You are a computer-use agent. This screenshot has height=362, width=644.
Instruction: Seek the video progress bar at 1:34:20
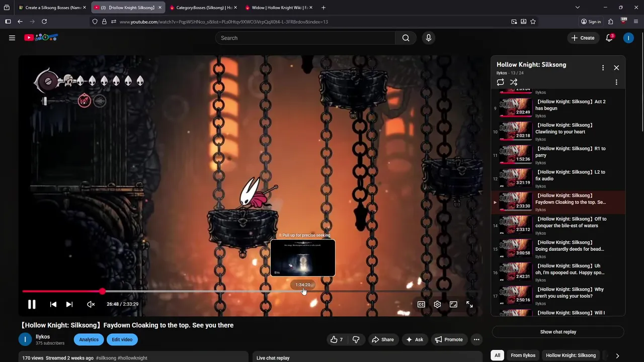(303, 291)
